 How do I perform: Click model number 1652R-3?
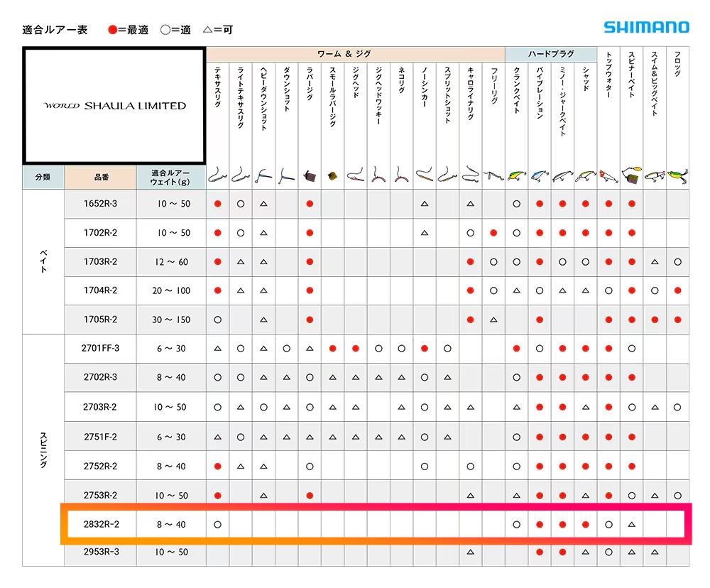pos(100,204)
